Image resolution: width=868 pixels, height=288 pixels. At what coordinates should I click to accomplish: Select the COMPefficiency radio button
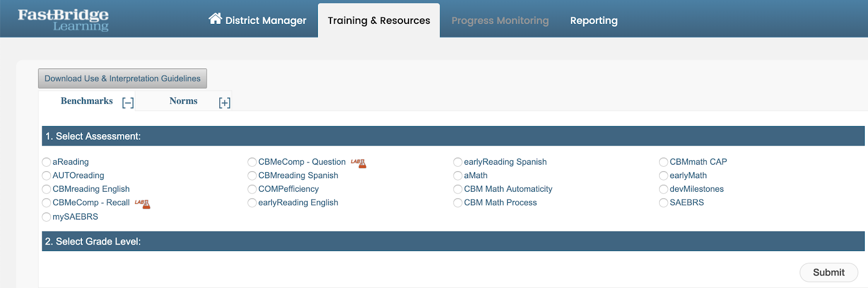pyautogui.click(x=252, y=189)
